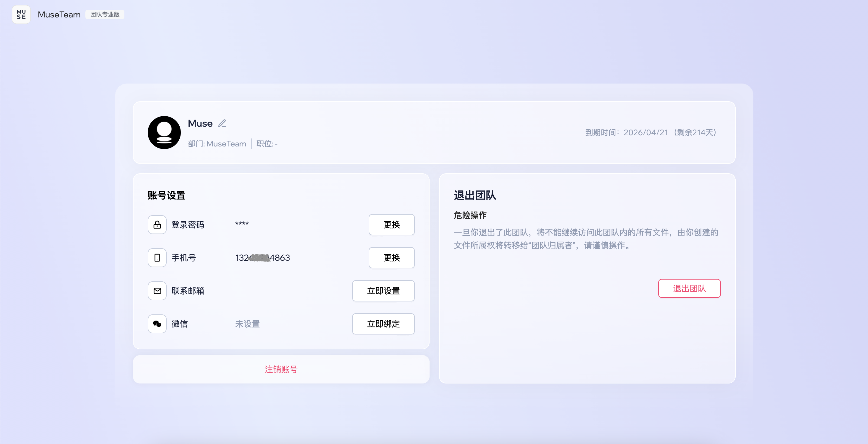Click the Muse username text
868x444 pixels.
coord(200,123)
